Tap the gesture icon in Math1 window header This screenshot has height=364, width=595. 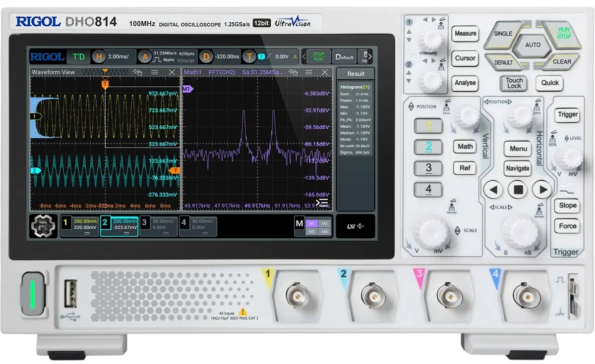293,72
